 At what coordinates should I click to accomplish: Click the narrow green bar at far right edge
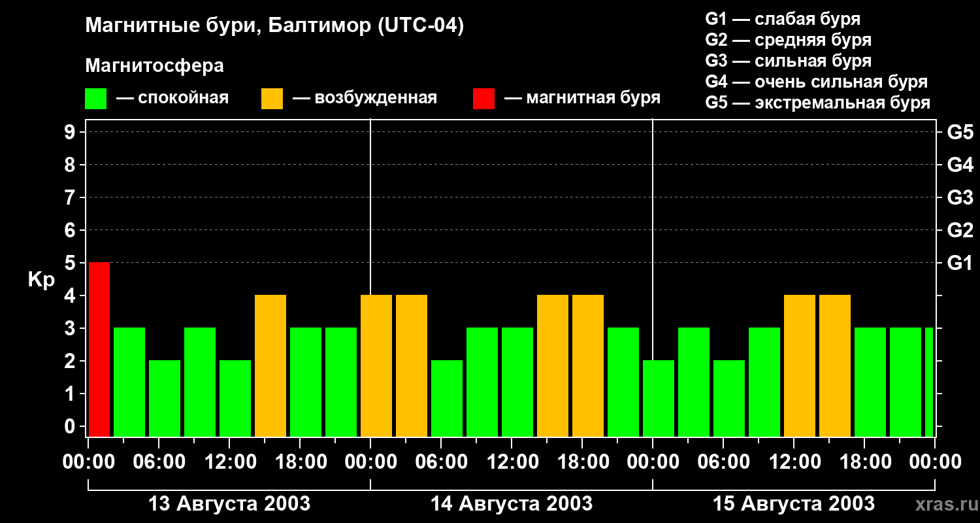[929, 382]
